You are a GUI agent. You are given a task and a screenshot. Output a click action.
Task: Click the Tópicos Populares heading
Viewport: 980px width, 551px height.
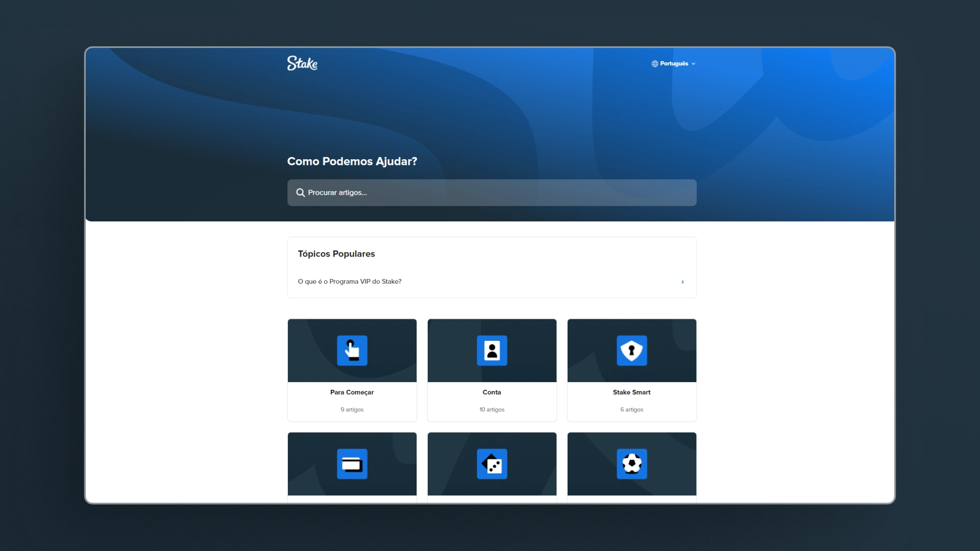point(336,254)
